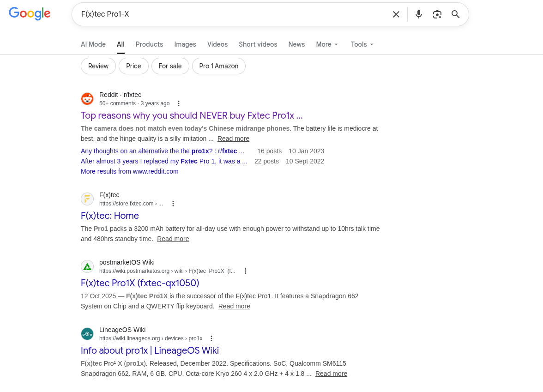Switch to the Products tab
This screenshot has height=392, width=543.
click(x=149, y=44)
